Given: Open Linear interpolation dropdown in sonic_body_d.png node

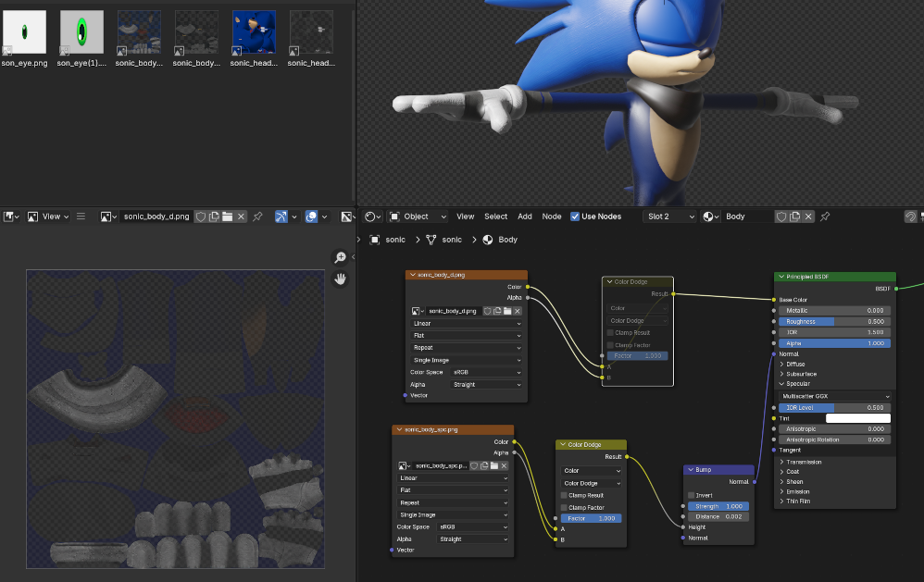Looking at the screenshot, I should click(467, 324).
